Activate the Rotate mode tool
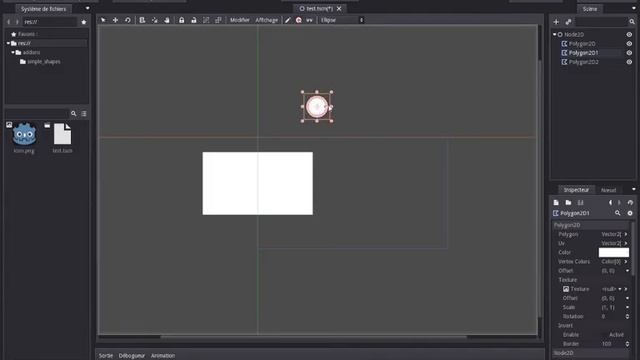The image size is (640, 360). (128, 20)
